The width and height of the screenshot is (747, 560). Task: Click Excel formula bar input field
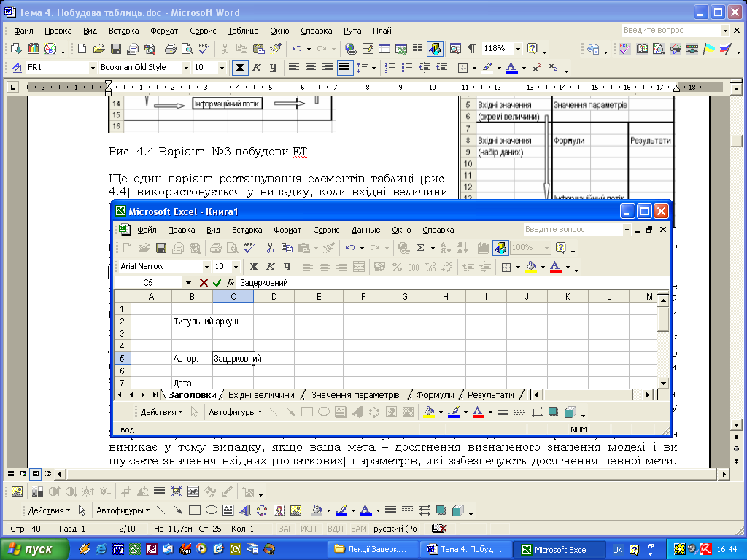point(452,283)
